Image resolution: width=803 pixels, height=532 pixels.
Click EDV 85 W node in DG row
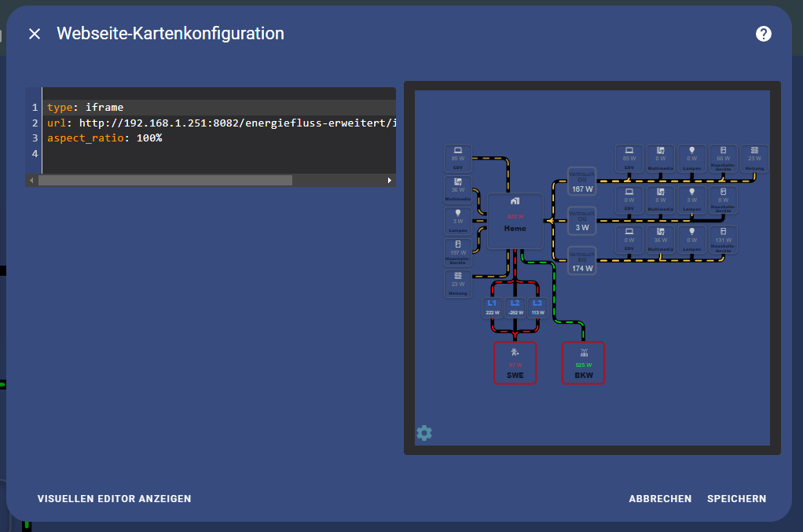click(629, 158)
